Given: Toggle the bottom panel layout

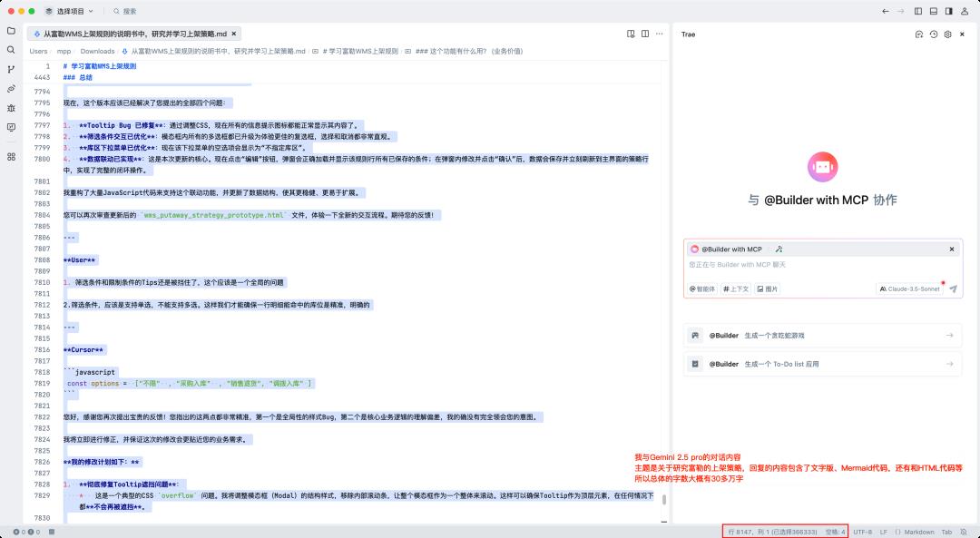Looking at the screenshot, I should (x=934, y=11).
